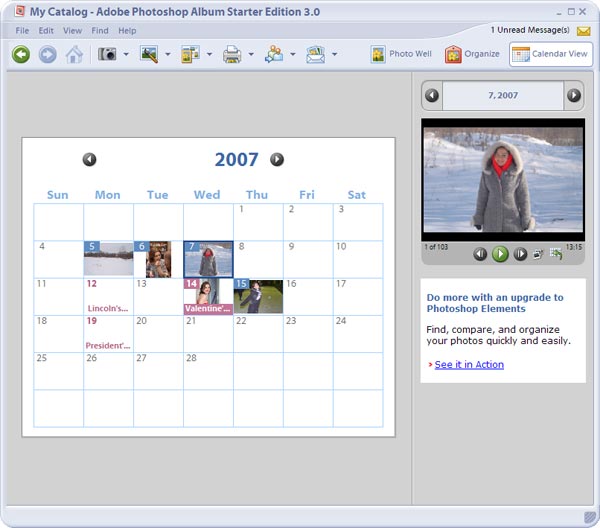Screen dimensions: 600x528
Task: Click the 7, 2007 date display
Action: click(503, 95)
